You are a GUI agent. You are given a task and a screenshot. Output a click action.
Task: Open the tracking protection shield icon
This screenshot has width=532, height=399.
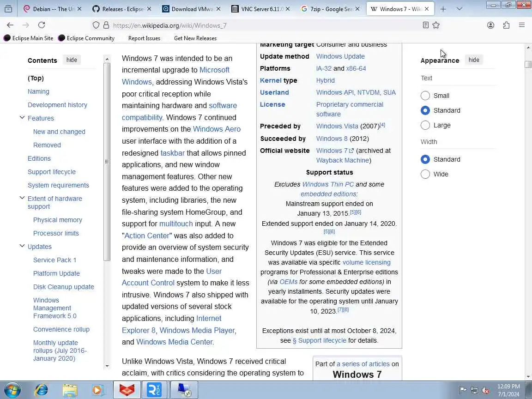(x=96, y=25)
